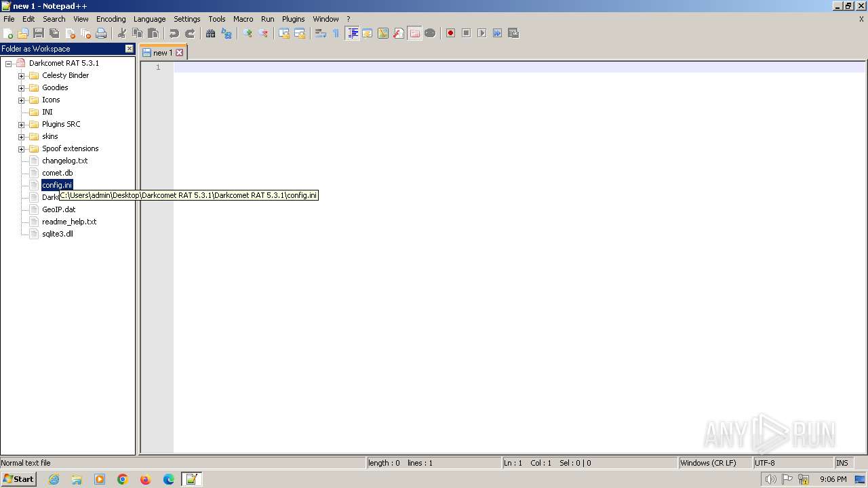Toggle synchronized horizontal scrolling
The image size is (868, 488).
[300, 33]
